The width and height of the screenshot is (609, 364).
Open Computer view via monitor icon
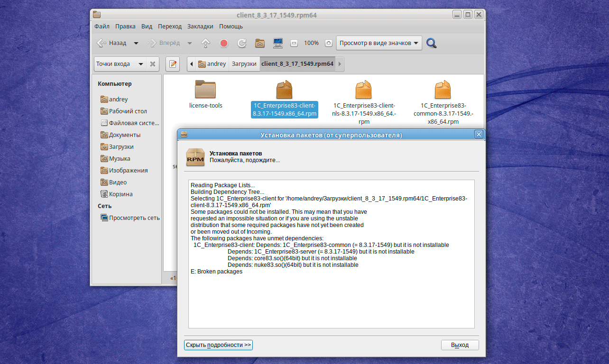click(278, 43)
